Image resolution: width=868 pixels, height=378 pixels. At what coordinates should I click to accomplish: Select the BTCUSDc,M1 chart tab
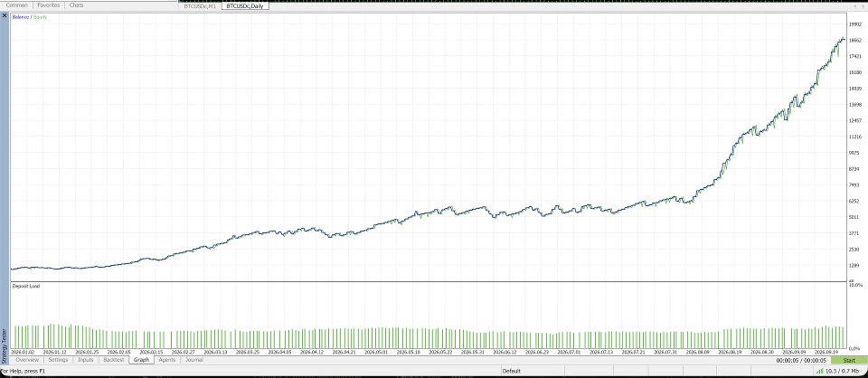pyautogui.click(x=200, y=6)
